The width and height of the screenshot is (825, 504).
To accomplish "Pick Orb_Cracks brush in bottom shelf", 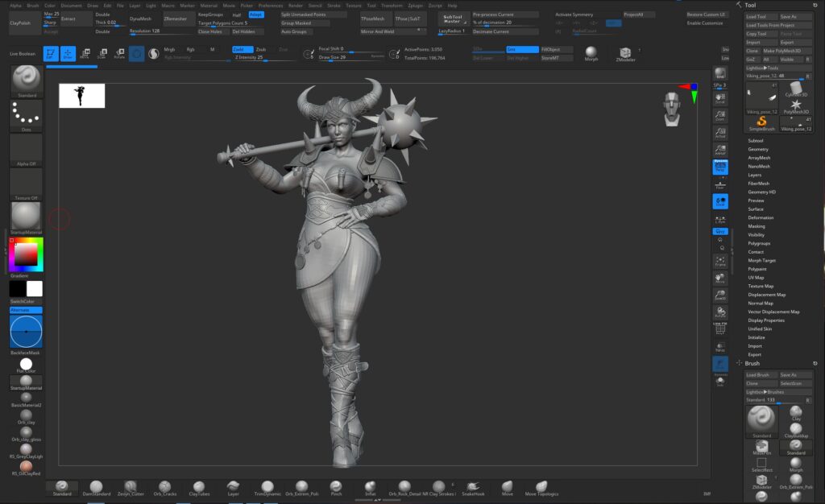I will pyautogui.click(x=164, y=488).
